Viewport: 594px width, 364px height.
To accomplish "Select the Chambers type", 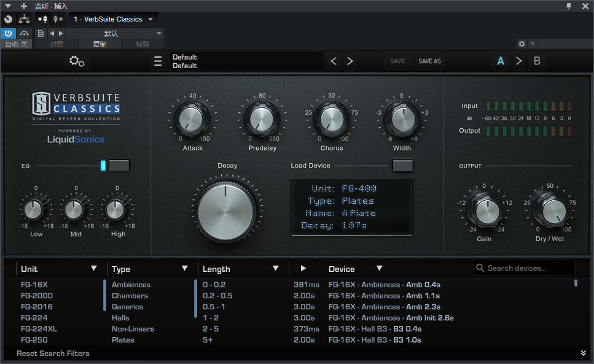I will point(130,295).
